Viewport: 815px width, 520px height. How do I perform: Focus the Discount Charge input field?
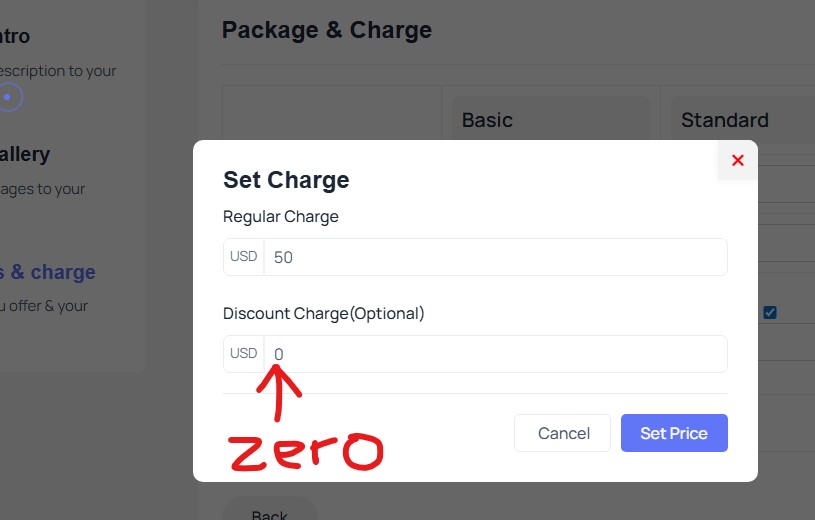[x=495, y=354]
